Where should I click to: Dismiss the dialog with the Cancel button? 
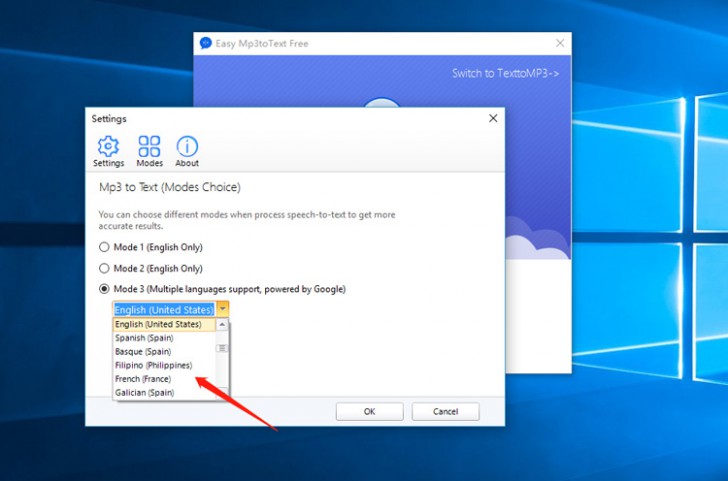445,411
